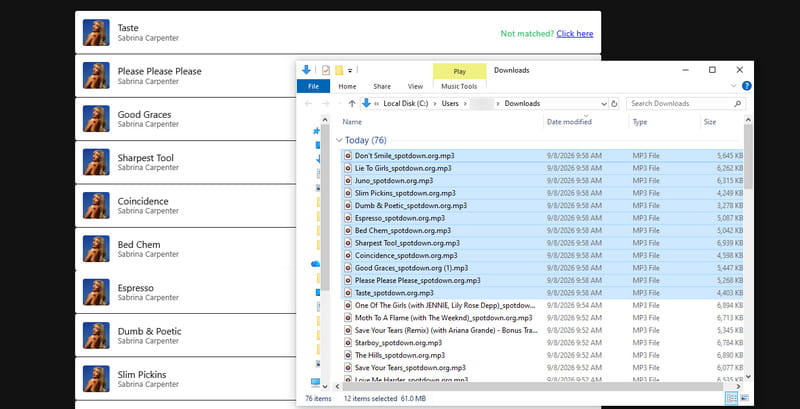The width and height of the screenshot is (800, 409).
Task: Select Bed Chem_spotdown.org.mp3 file icon
Action: (348, 231)
